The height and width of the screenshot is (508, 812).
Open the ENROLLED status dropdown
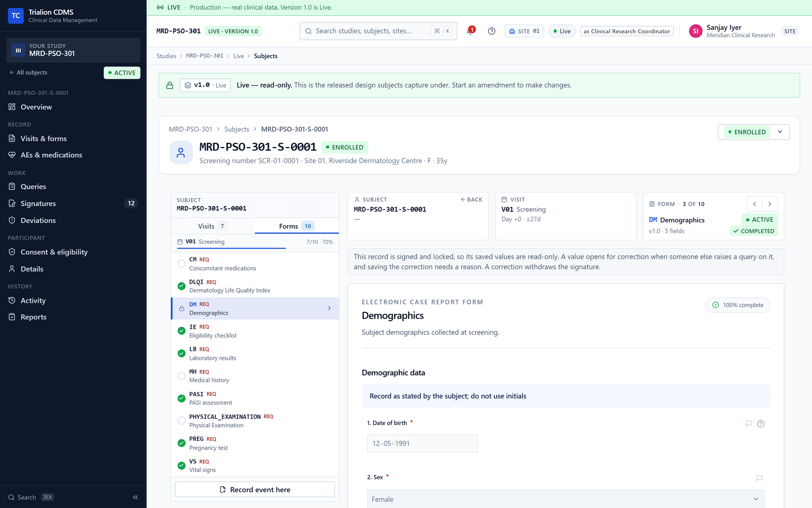[754, 132]
